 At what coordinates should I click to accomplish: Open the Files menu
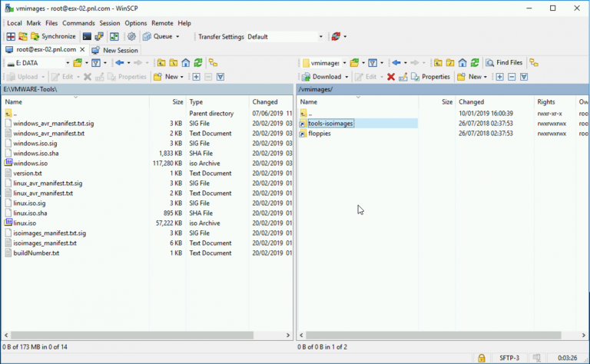click(51, 23)
